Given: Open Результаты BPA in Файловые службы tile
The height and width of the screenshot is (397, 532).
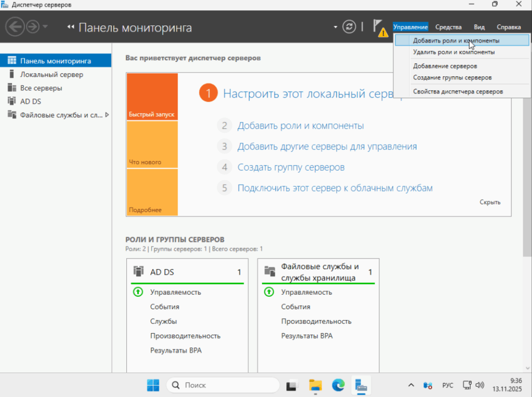Looking at the screenshot, I should (x=307, y=336).
